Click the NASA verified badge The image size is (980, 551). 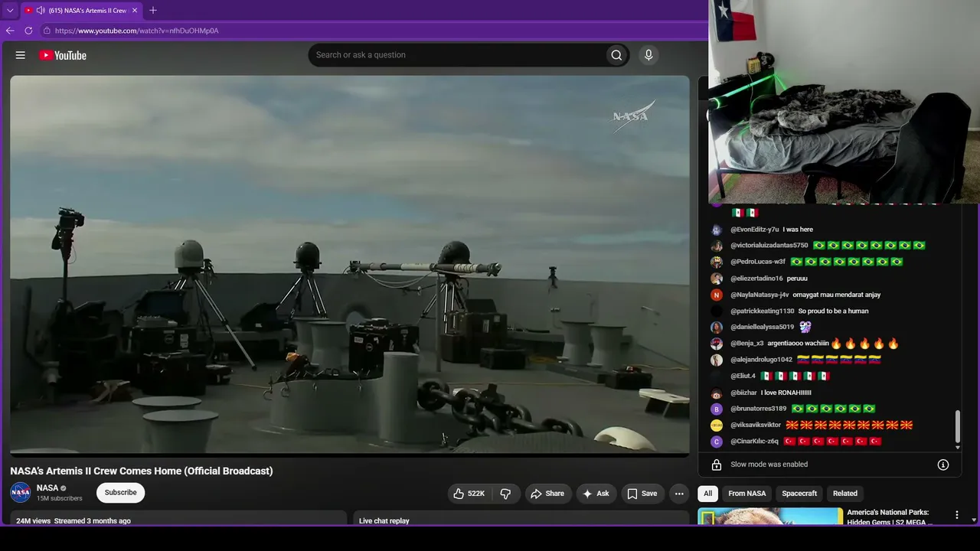(64, 488)
